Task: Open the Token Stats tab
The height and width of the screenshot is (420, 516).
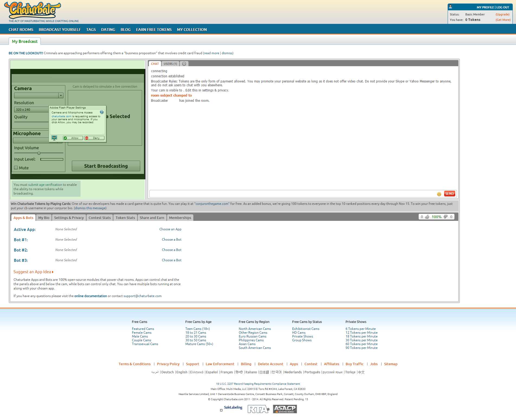Action: pyautogui.click(x=125, y=218)
